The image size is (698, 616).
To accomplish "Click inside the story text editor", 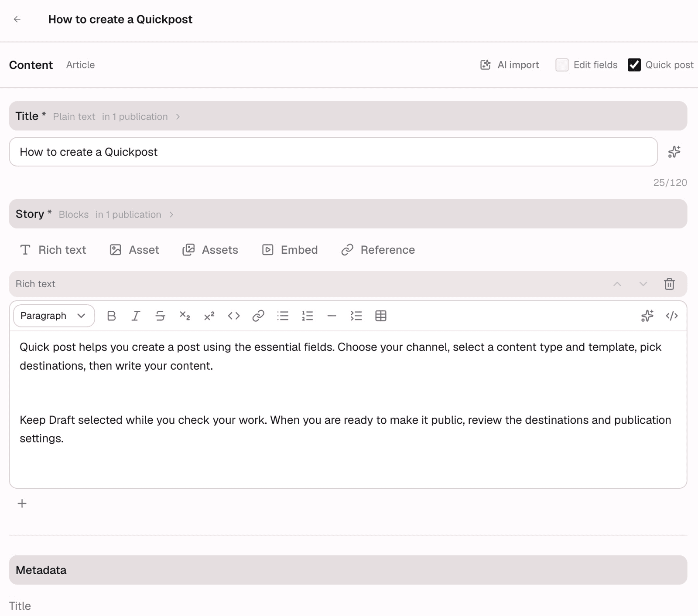I will tap(348, 409).
